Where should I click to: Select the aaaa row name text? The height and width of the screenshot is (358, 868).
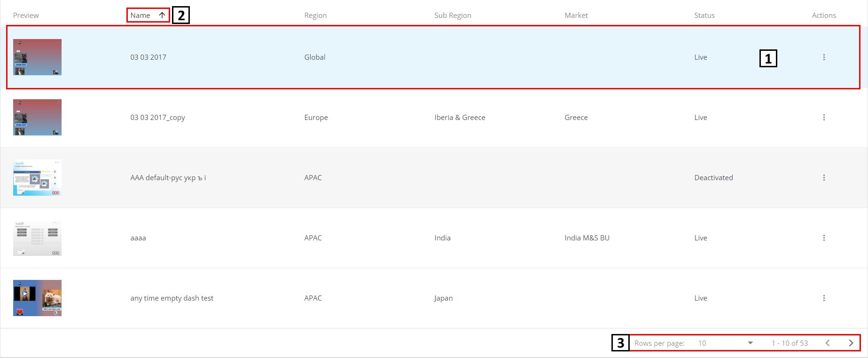click(x=138, y=238)
